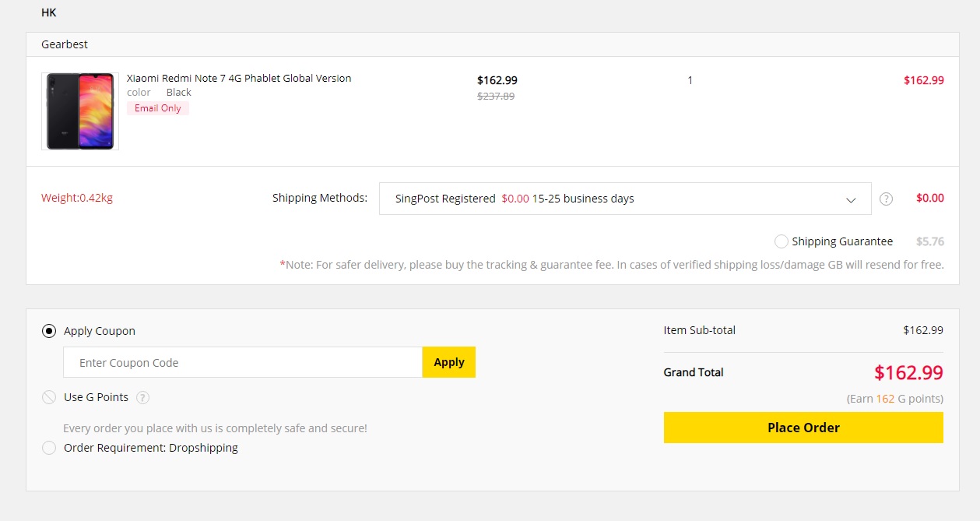980x521 pixels.
Task: Select the Grand Total $162.99 amount
Action: [x=908, y=372]
